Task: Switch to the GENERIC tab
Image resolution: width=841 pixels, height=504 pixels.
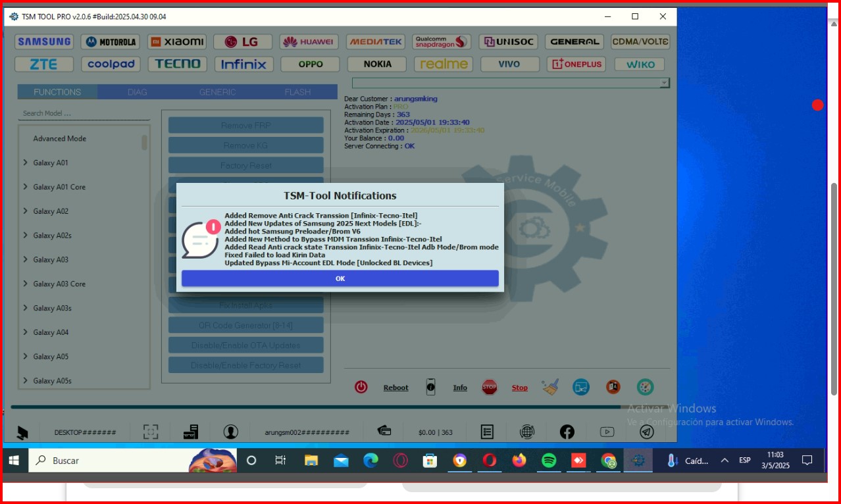Action: 217,92
